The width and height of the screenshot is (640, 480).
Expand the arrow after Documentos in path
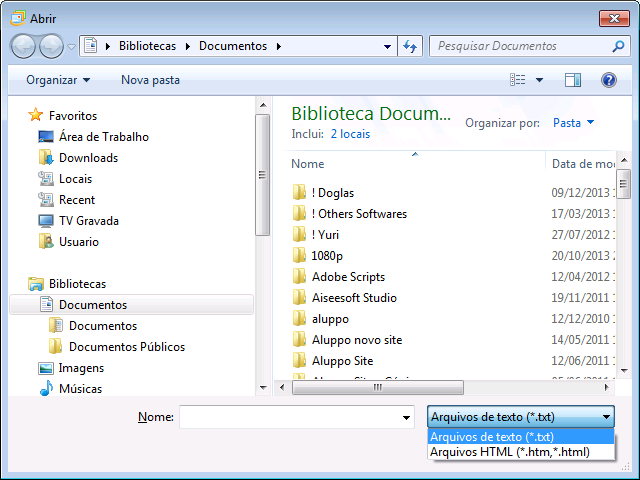279,46
